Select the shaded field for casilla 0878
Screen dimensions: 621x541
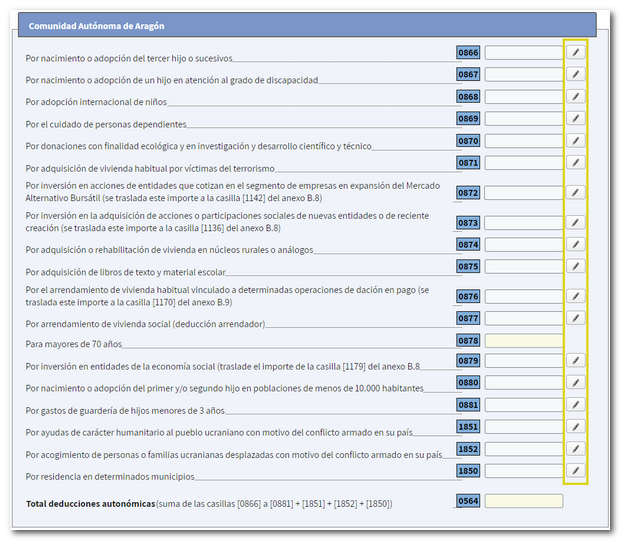pos(523,341)
